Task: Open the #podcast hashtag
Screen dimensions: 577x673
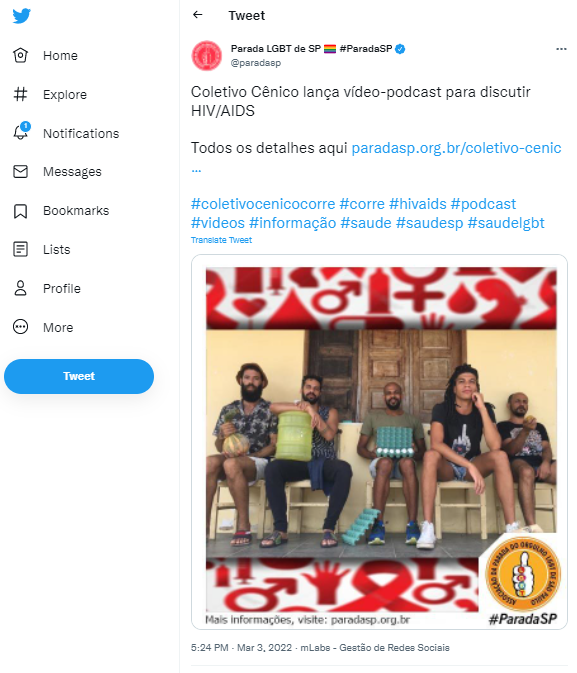Action: coord(483,204)
